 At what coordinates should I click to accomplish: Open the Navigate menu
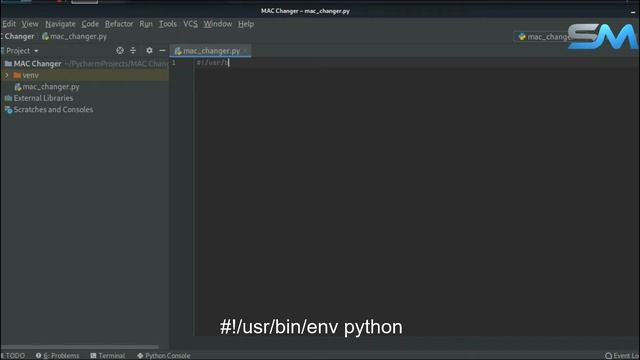60,24
